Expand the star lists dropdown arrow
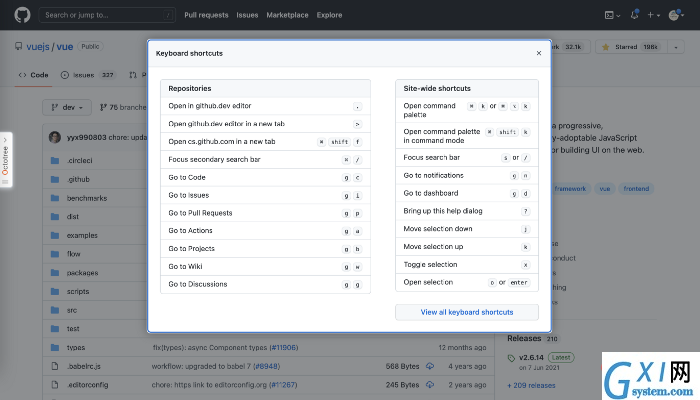 (676, 47)
